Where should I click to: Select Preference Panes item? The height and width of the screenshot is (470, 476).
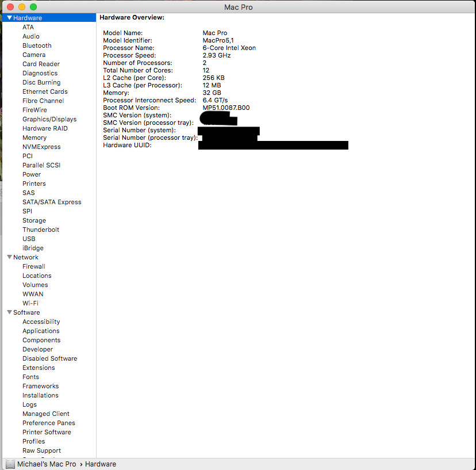pyautogui.click(x=48, y=423)
